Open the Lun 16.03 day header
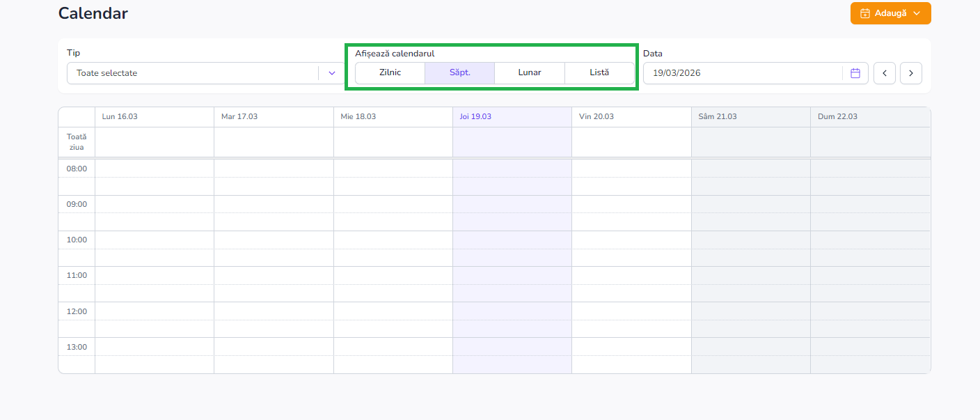980x420 pixels. pyautogui.click(x=120, y=116)
